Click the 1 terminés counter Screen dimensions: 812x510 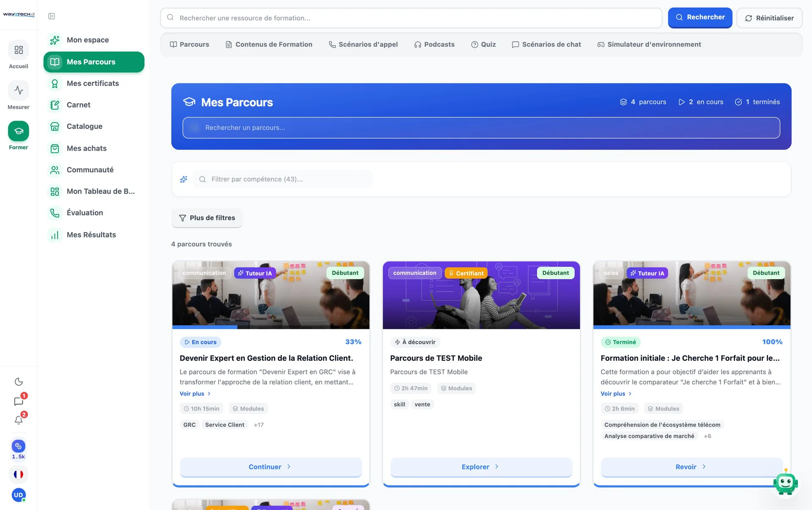pos(757,102)
